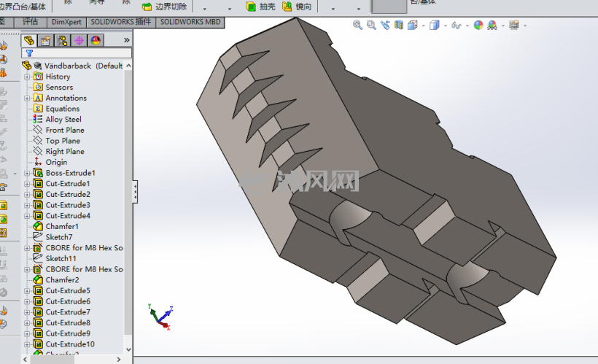This screenshot has width=598, height=364.
Task: Open the View Orientation dropdown arrow
Action: [x=423, y=26]
